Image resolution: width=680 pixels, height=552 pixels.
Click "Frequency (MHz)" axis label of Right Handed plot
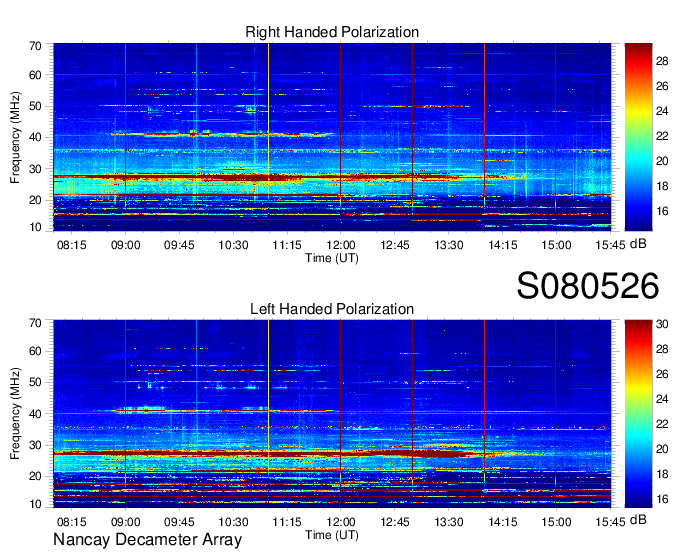[15, 137]
